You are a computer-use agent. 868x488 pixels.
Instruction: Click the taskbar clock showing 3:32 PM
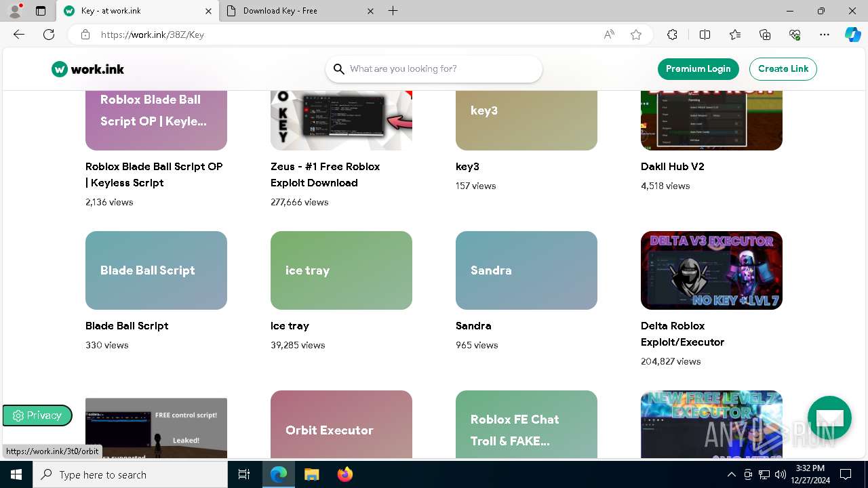(x=810, y=474)
